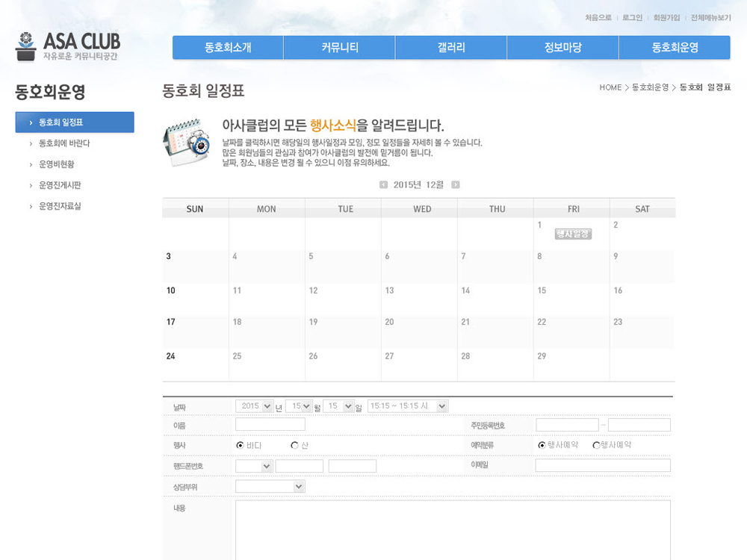Select 정보마당 in the top navigation

(562, 48)
